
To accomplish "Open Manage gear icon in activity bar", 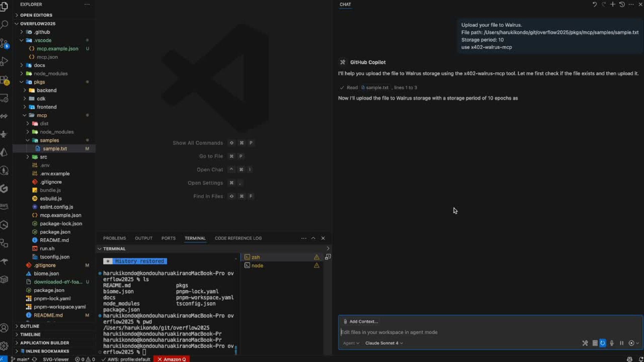I will 4,346.
